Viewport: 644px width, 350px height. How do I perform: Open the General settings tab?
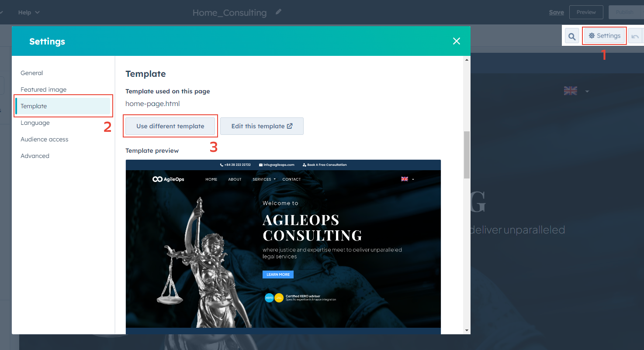point(32,73)
